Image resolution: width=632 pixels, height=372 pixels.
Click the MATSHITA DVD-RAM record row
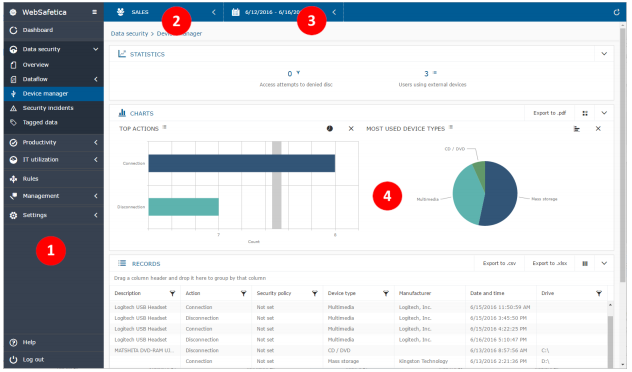(x=358, y=351)
